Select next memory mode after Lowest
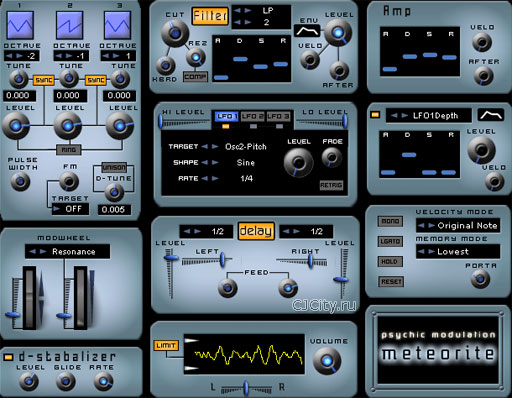Screen dimensions: 512x398 [431, 252]
